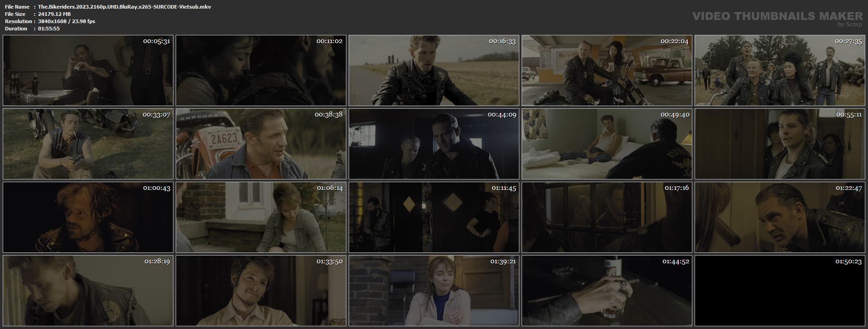The image size is (868, 329).
Task: Select the thumbnail timestamped 00:55:11
Action: [780, 144]
